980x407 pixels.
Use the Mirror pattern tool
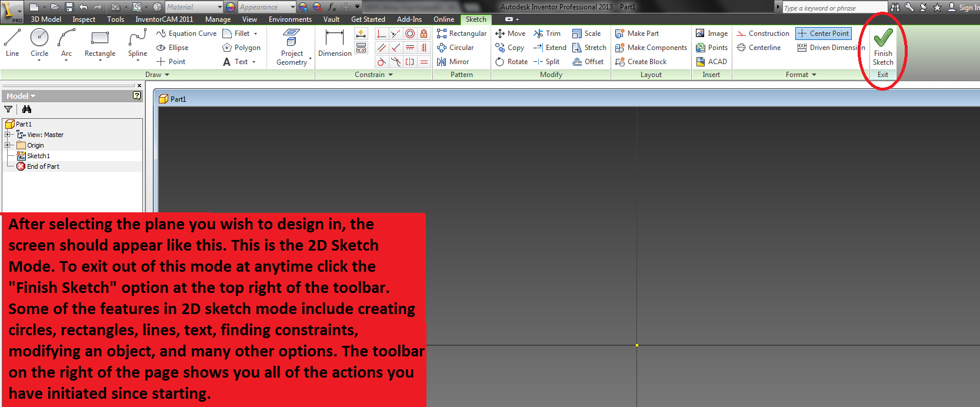[453, 62]
